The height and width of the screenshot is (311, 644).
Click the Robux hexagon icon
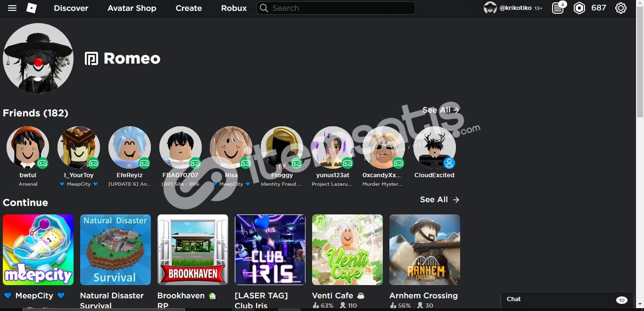click(x=579, y=8)
